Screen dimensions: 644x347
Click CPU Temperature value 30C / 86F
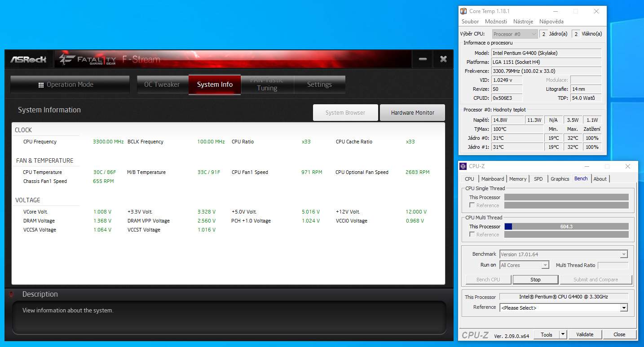coord(104,172)
